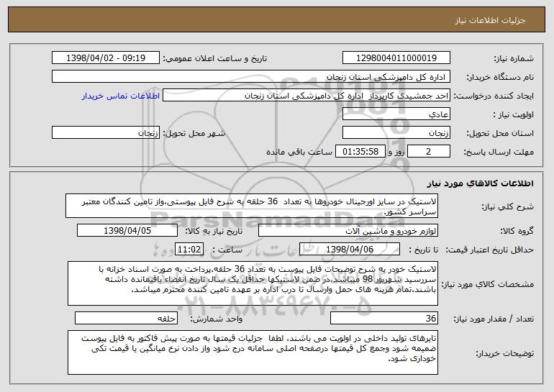Image resolution: width=554 pixels, height=392 pixels.
Task: Click the شرح کلی نیاز label
Action: pos(508,206)
